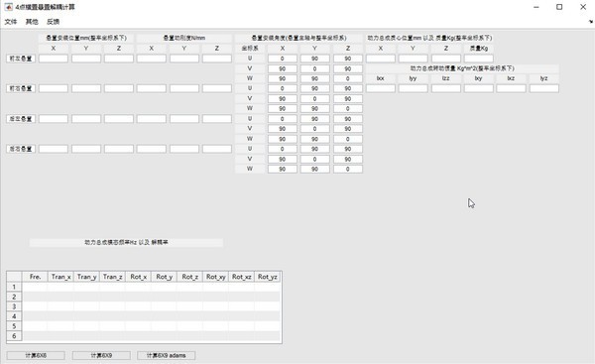Click the fourth-row mount position Y input field
Screen dimensions: 595x364
click(86, 149)
